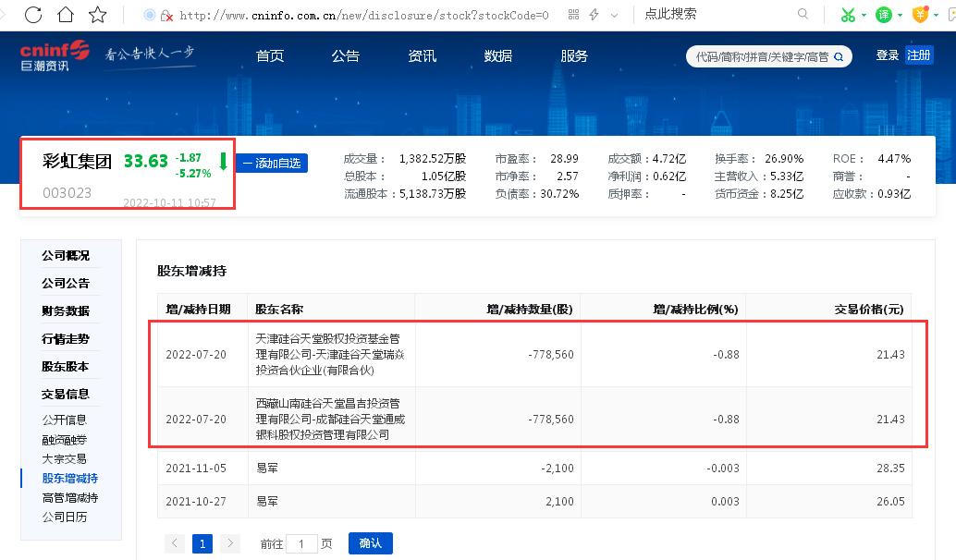Open the 公告 navigation menu
The height and width of the screenshot is (560, 956).
(346, 56)
